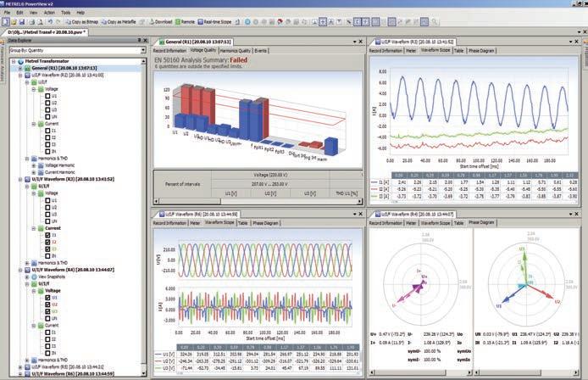
Task: Collapse the U/I/F Waveform (R3) tree node
Action: point(20,180)
